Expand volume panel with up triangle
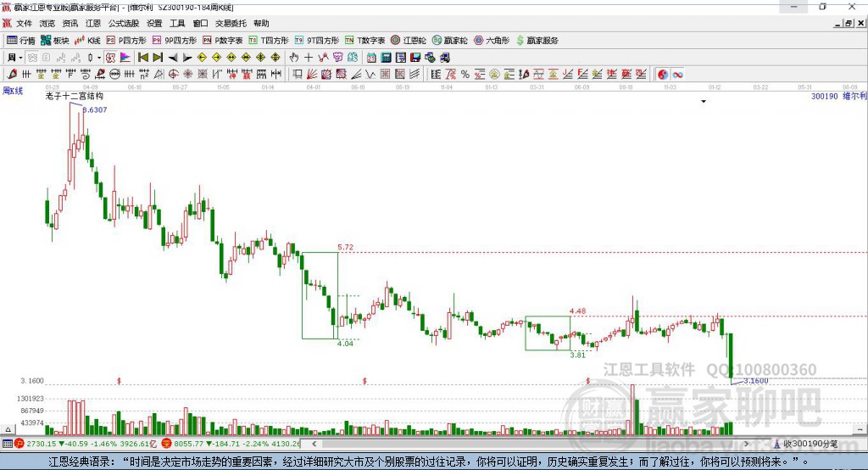This screenshot has height=470, width=868. tap(8, 429)
